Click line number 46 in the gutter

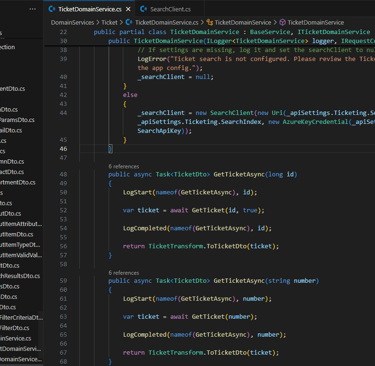(x=63, y=149)
